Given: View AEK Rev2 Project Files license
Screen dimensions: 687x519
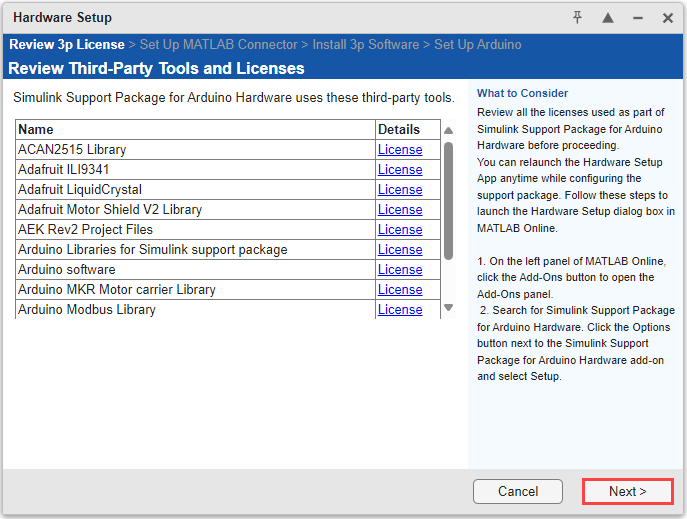Looking at the screenshot, I should point(400,230).
